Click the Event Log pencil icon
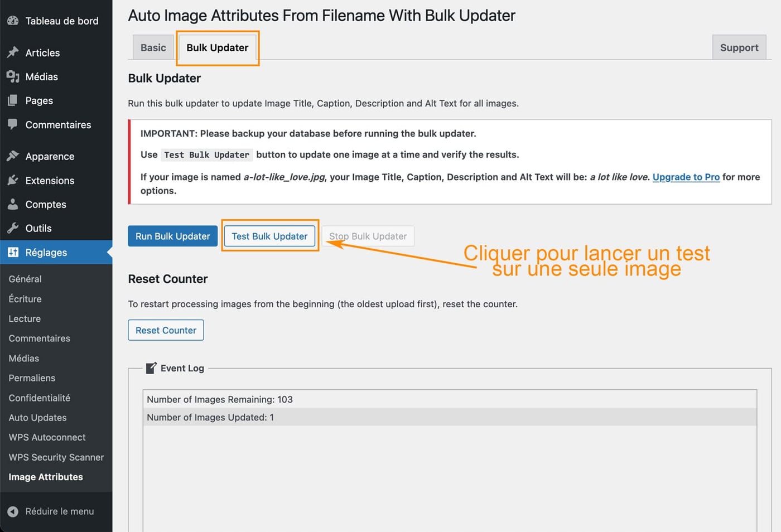This screenshot has height=532, width=781. [x=151, y=367]
